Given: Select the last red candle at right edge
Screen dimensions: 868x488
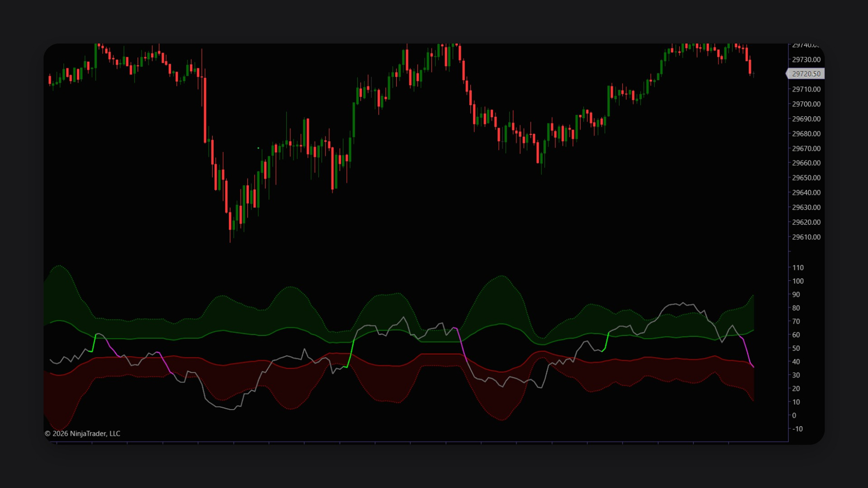Looking at the screenshot, I should click(x=750, y=67).
